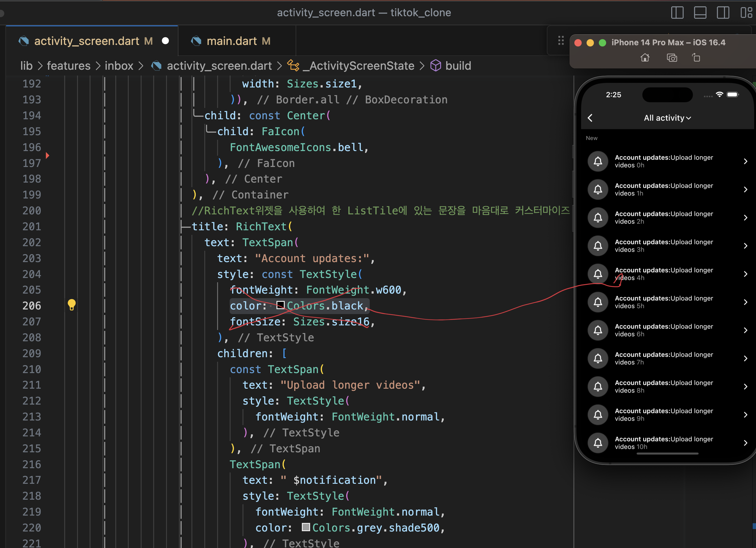756x548 pixels.
Task: Click the build method breadcrumb
Action: coord(458,66)
